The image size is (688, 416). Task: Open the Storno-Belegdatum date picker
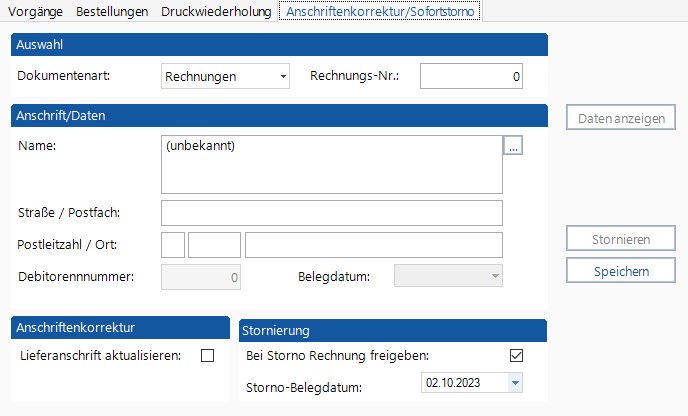[515, 382]
